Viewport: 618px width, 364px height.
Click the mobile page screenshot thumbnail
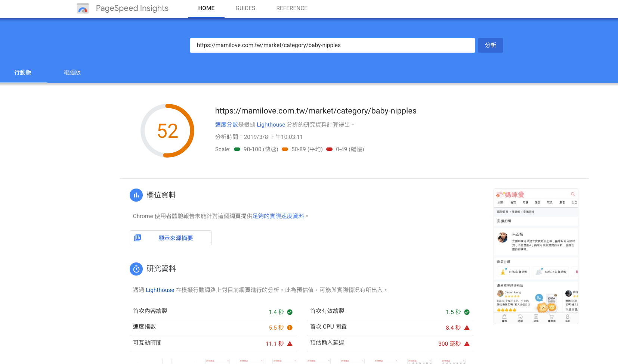[536, 256]
